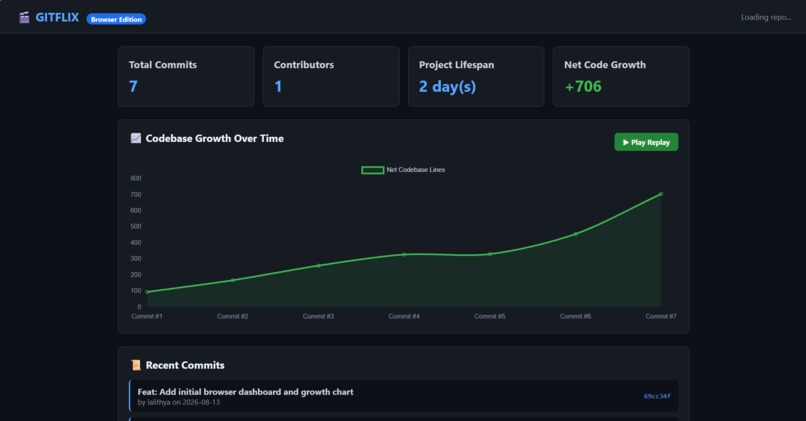
Task: Click the 500 y-axis label
Action: pos(136,226)
